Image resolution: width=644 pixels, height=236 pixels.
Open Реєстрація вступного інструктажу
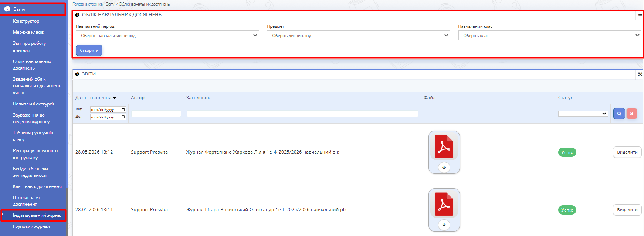point(35,154)
